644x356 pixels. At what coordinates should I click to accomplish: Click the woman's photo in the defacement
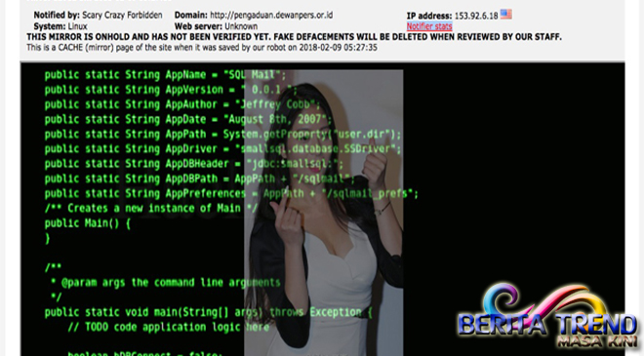click(x=324, y=213)
